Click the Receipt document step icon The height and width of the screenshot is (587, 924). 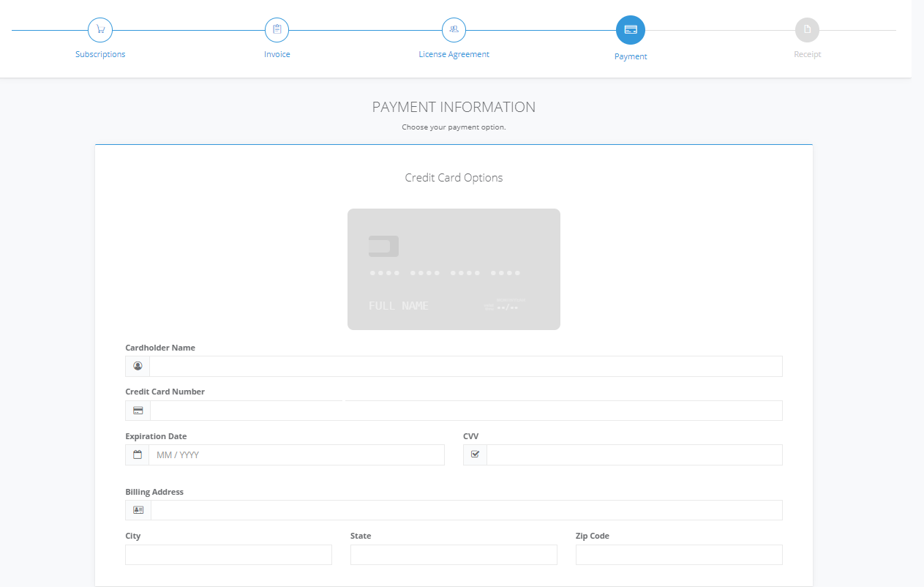coord(807,30)
